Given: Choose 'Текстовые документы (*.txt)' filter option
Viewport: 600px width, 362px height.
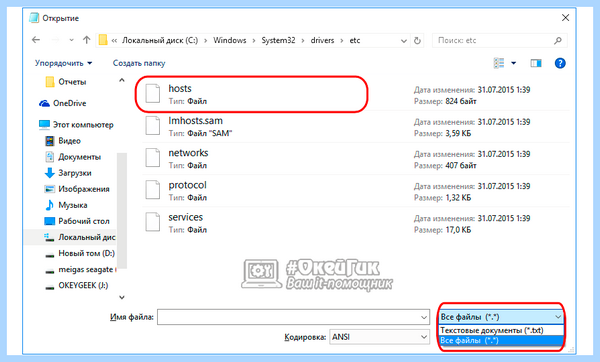Looking at the screenshot, I should (501, 330).
